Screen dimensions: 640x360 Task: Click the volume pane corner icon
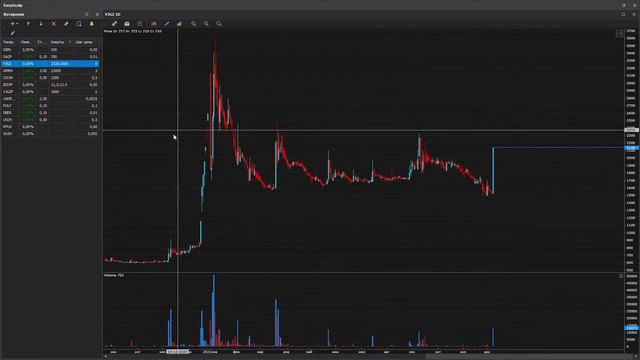tap(621, 276)
